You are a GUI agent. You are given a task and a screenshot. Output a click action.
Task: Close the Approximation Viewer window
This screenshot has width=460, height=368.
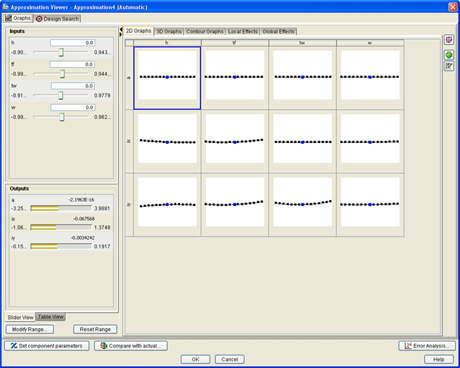pos(453,7)
